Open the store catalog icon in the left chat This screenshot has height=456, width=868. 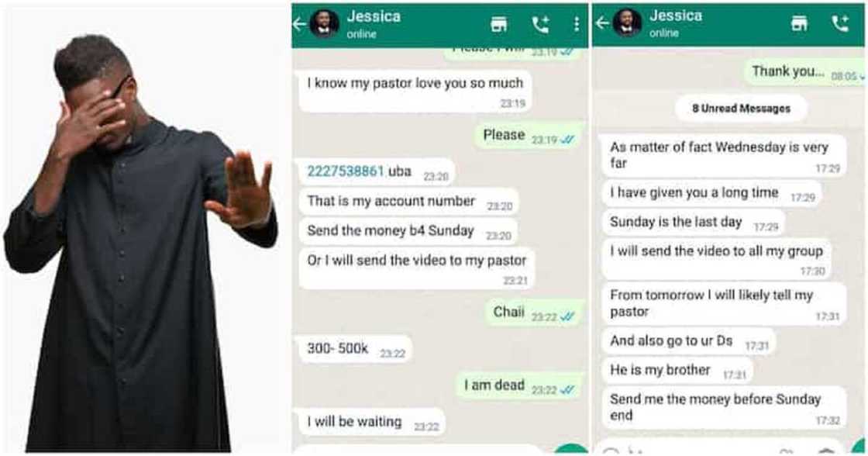tap(499, 24)
